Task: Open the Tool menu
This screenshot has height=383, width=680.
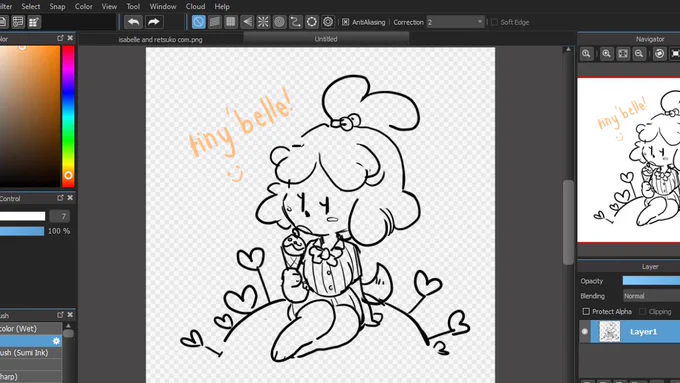Action: pos(133,7)
